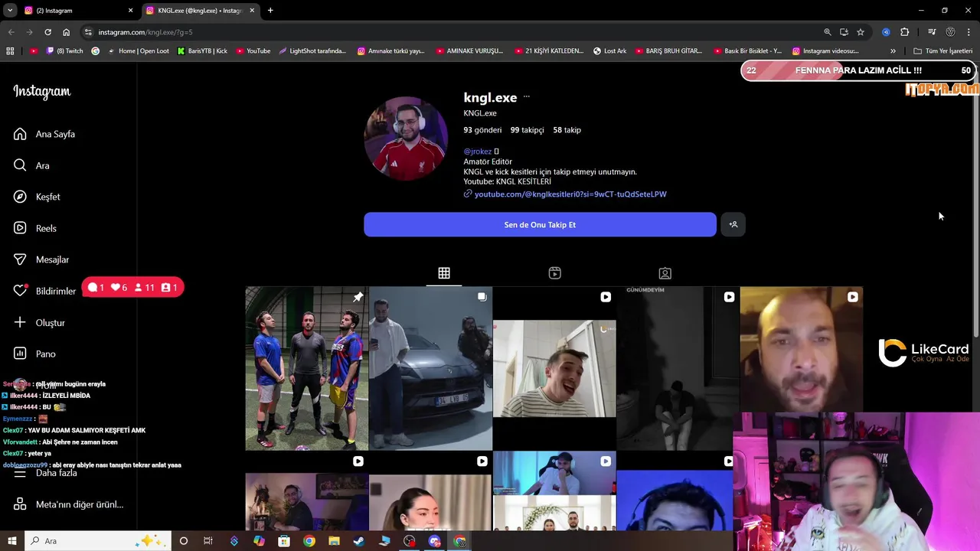Click Sen de Onu Takip Et button

point(540,224)
